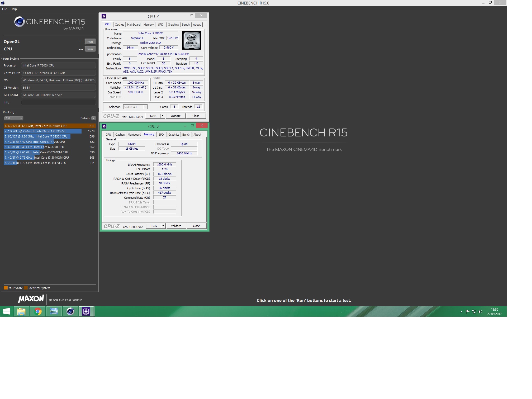Switch to Cinebench taskbar icon
Screen dimensions: 532x399
pos(70,312)
